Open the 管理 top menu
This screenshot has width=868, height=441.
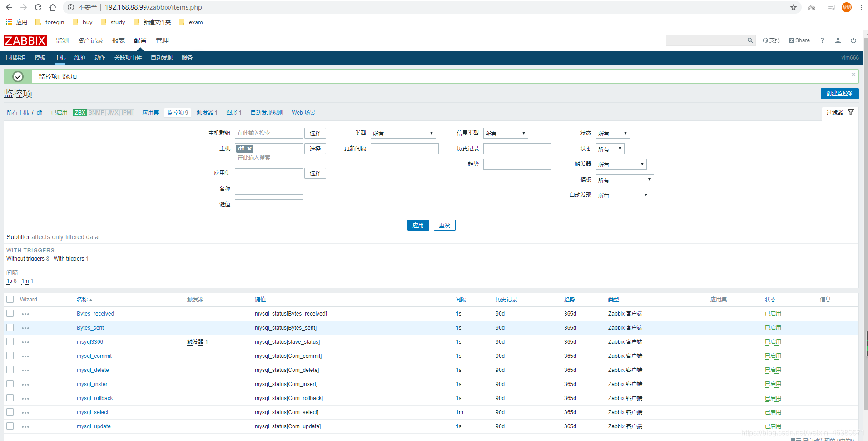162,40
